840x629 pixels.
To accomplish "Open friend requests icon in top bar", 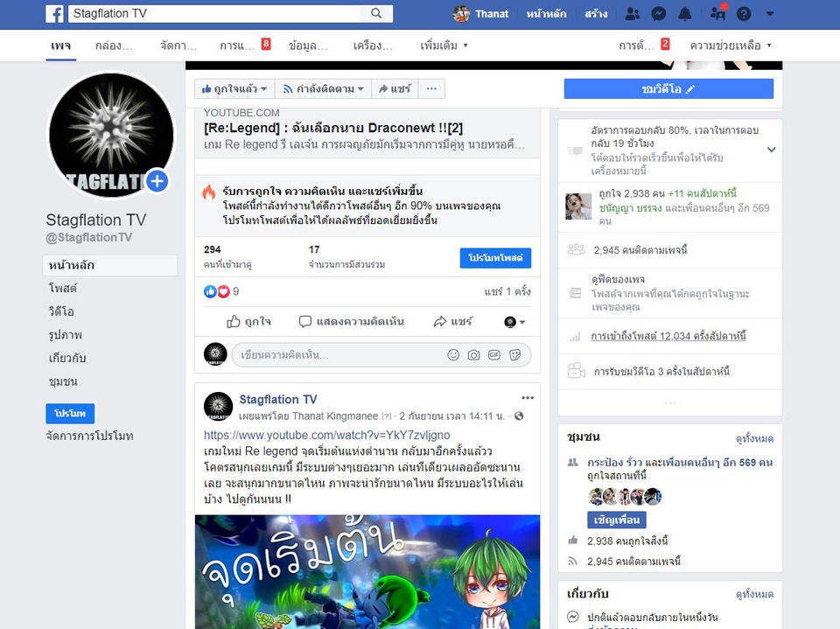I will click(x=632, y=14).
